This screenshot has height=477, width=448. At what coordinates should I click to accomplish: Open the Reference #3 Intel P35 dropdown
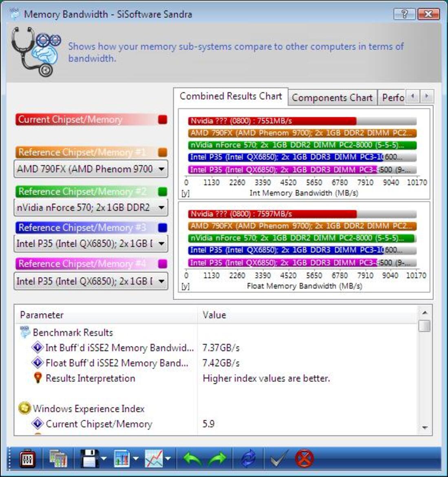tap(90, 243)
